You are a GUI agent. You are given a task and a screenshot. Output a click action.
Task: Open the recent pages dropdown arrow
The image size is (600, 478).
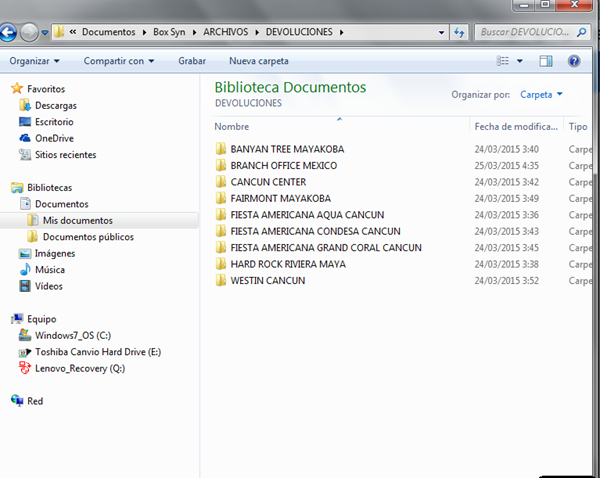[x=45, y=33]
